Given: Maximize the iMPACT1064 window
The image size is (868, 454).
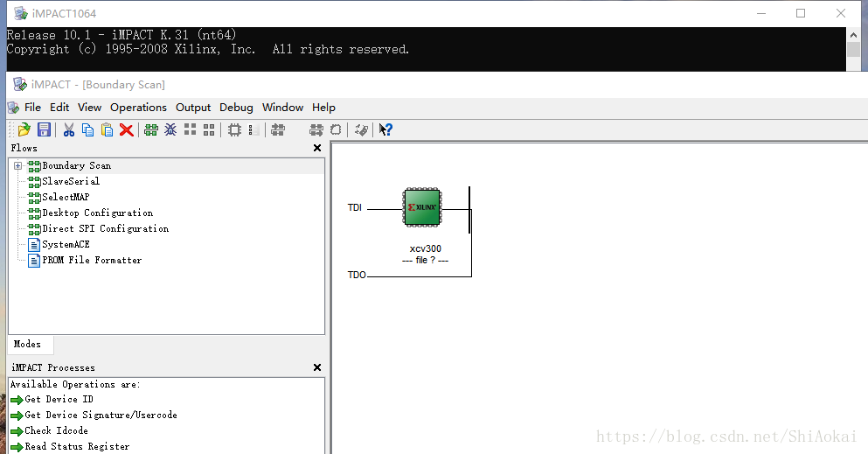Looking at the screenshot, I should [801, 13].
